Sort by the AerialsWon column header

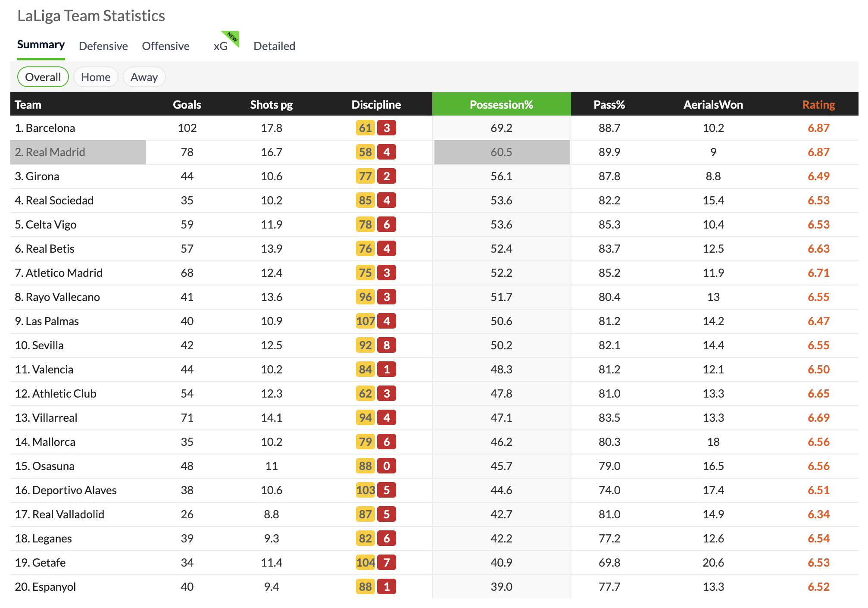coord(713,105)
